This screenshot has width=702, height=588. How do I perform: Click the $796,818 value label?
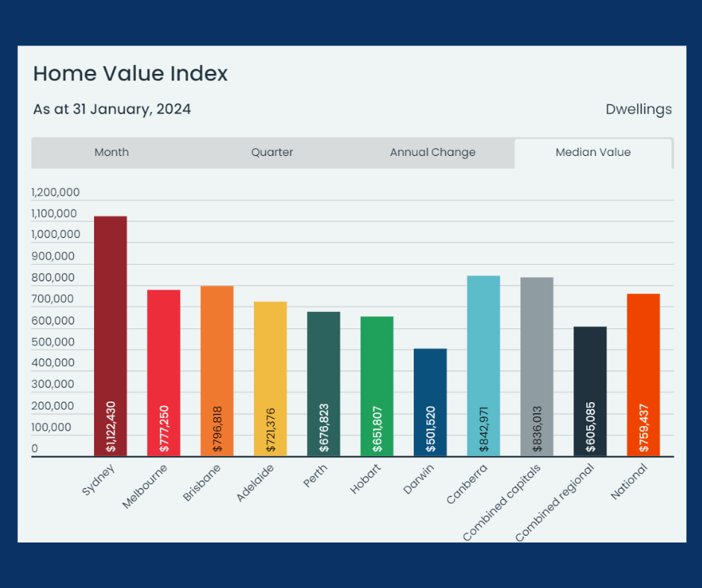tap(217, 429)
